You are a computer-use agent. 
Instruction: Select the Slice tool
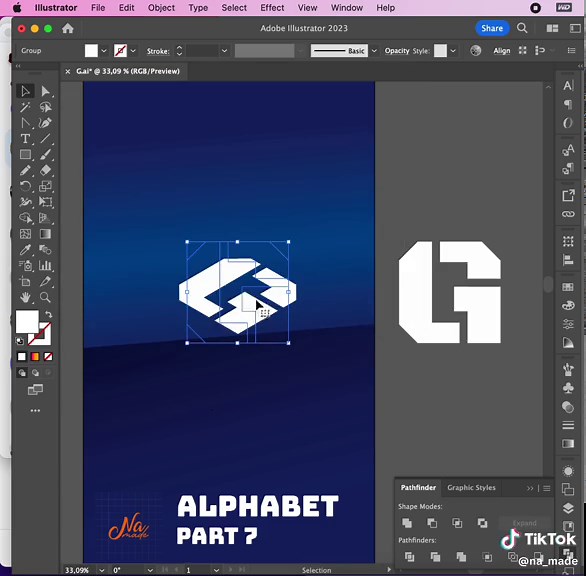[x=45, y=281]
